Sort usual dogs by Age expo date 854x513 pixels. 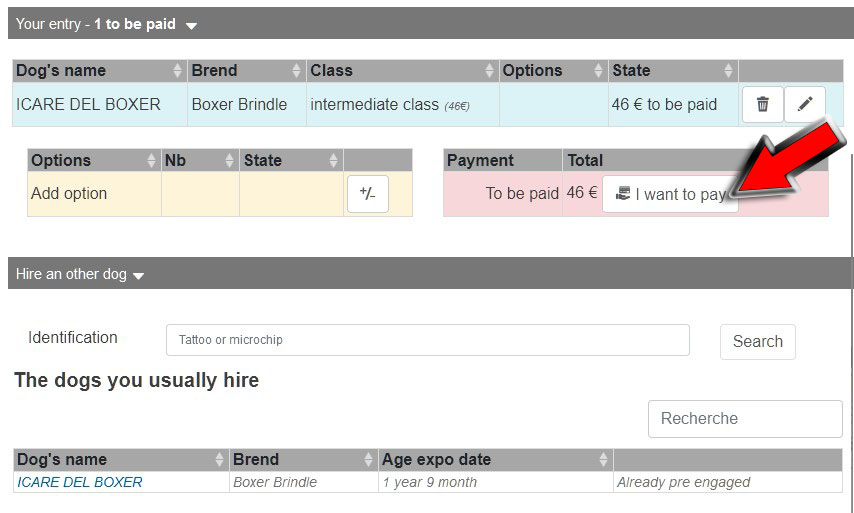(x=495, y=459)
